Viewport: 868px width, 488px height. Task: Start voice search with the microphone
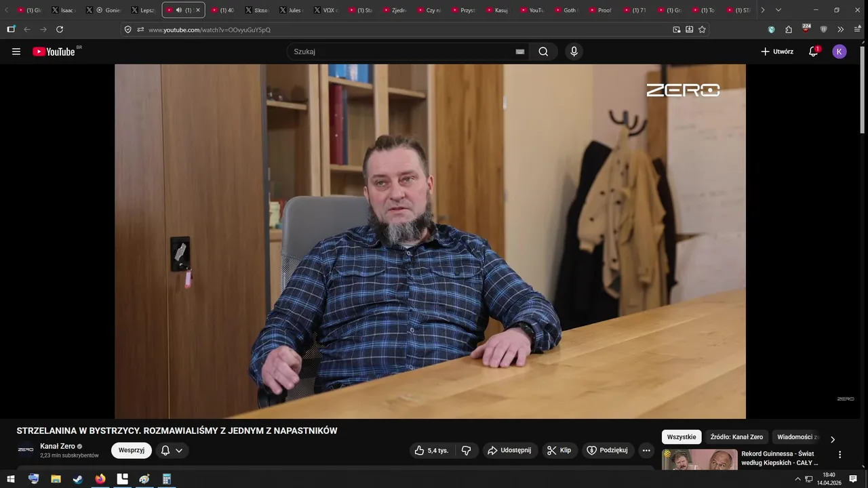574,52
